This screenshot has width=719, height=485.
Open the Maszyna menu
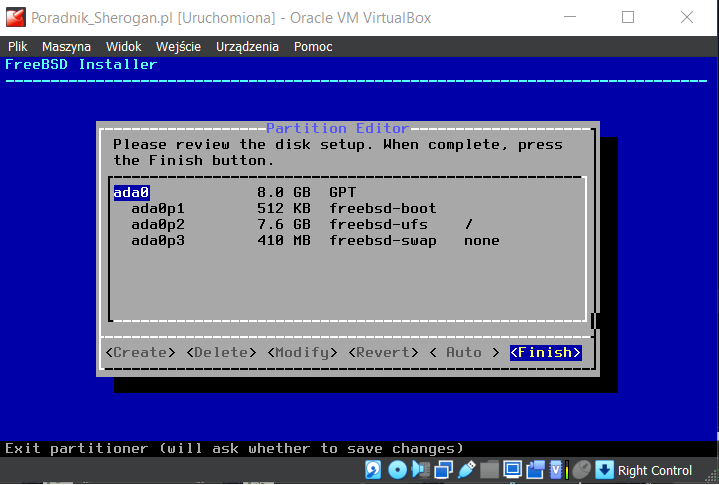[66, 46]
